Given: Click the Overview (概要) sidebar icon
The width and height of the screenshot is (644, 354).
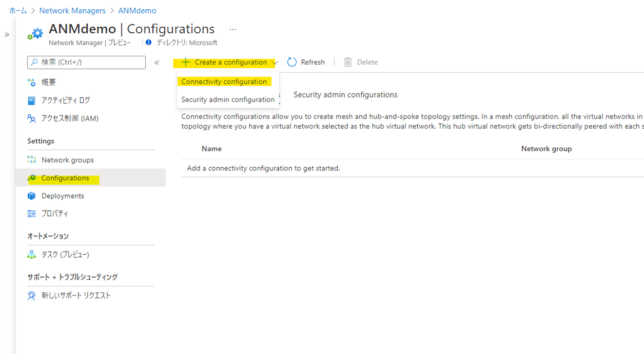Looking at the screenshot, I should pos(32,82).
